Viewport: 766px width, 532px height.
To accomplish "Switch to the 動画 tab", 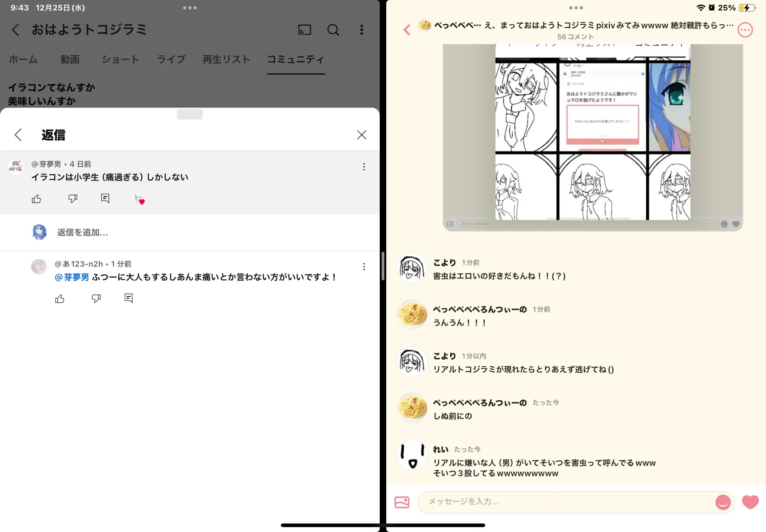I will pyautogui.click(x=70, y=60).
